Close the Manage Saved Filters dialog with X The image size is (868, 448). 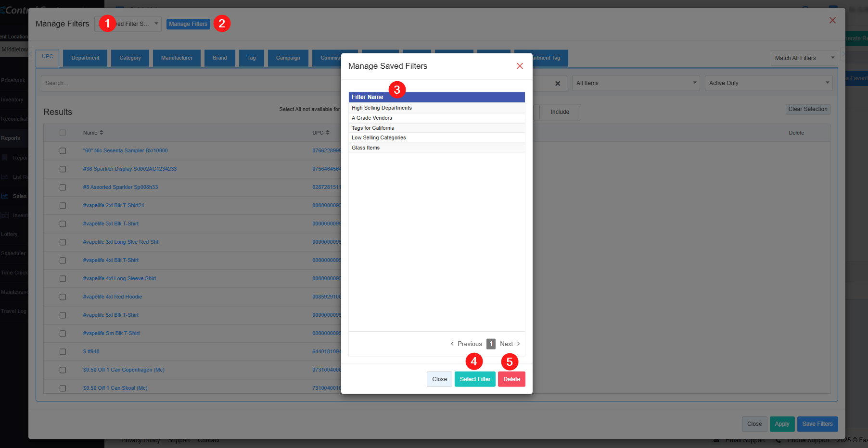click(520, 66)
